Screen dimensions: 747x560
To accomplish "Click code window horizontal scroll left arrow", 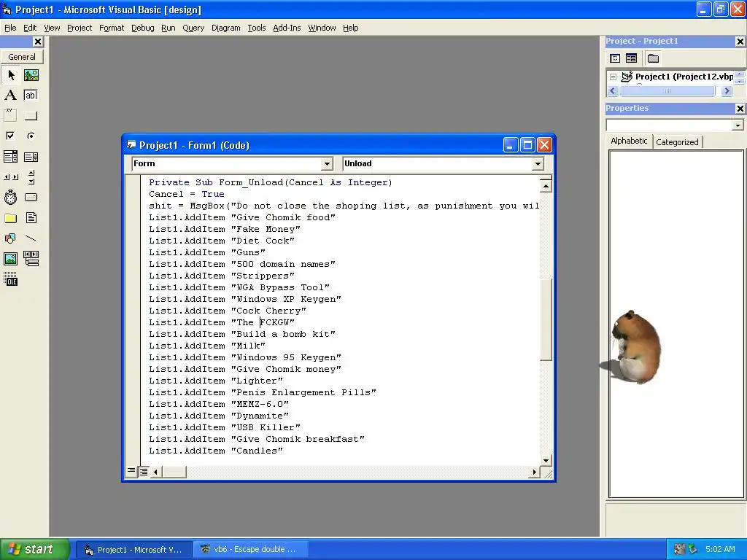I will [156, 472].
